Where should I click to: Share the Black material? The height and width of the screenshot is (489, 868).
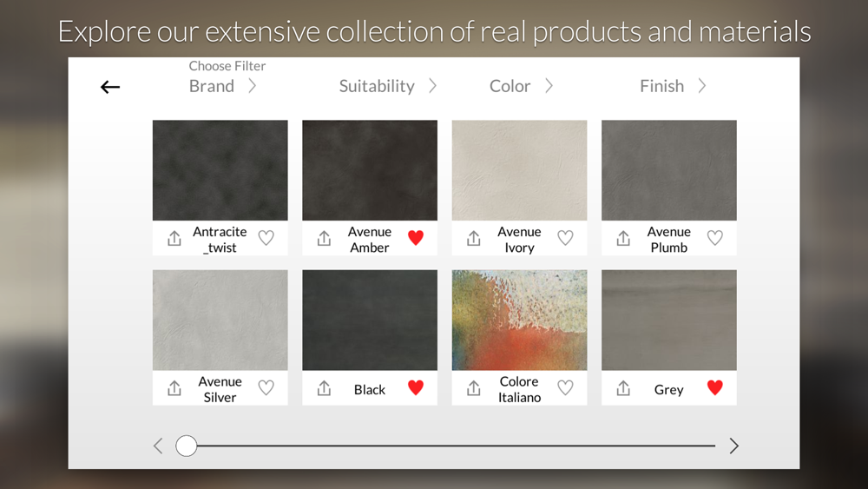click(324, 388)
